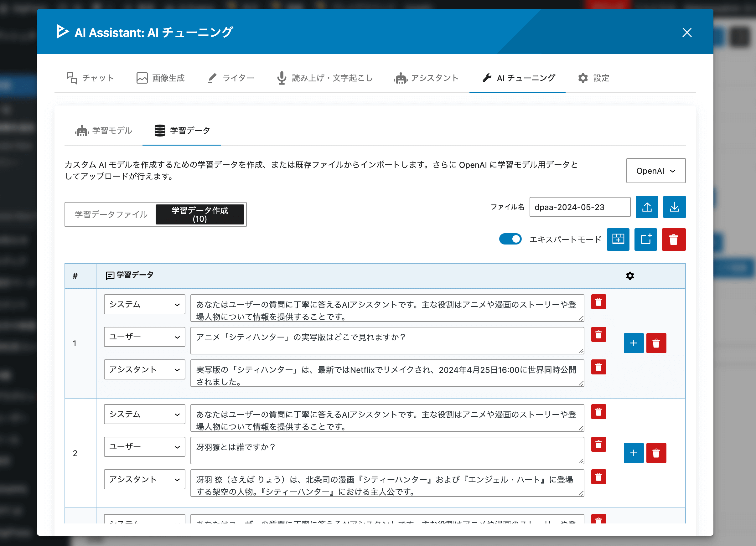Edit the ファイル名 input field

(580, 207)
